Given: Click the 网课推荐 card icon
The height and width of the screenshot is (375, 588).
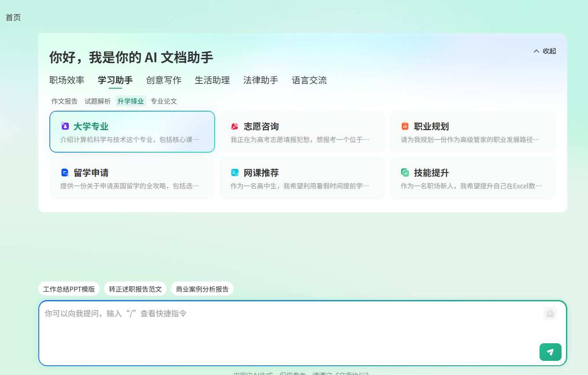Looking at the screenshot, I should [x=235, y=172].
